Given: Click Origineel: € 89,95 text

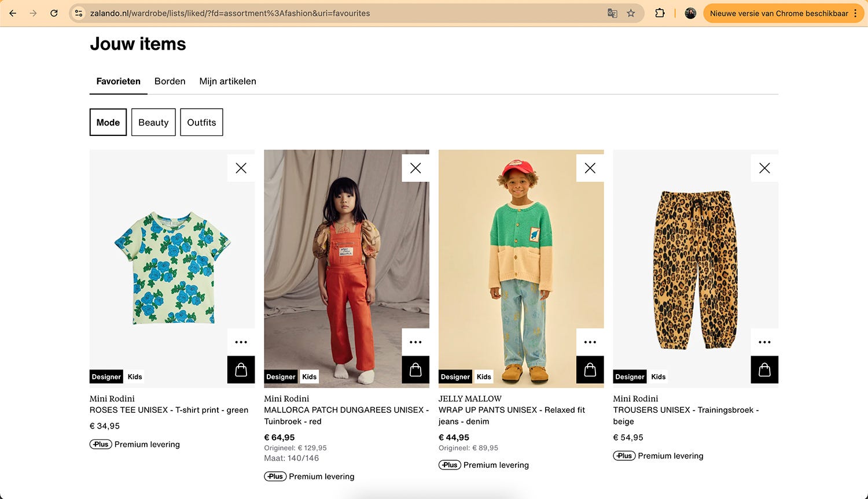Looking at the screenshot, I should [x=468, y=448].
